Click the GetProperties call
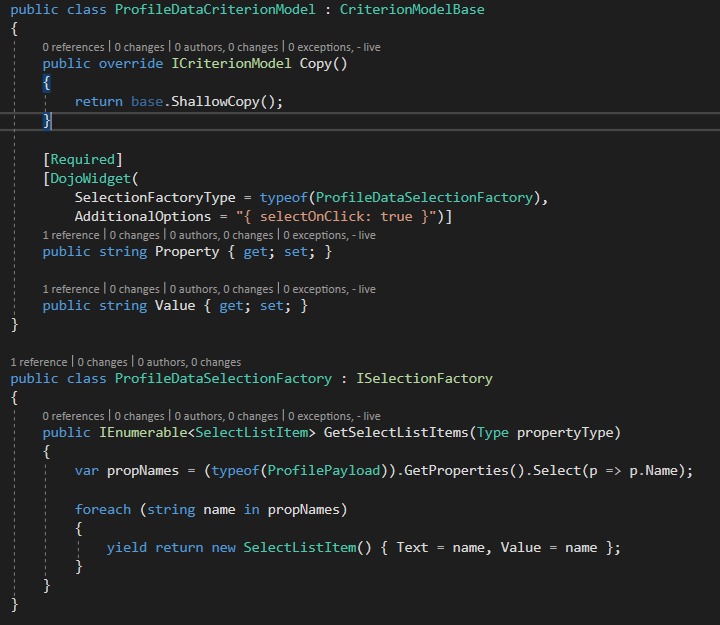Image resolution: width=720 pixels, height=625 pixels. pyautogui.click(x=456, y=471)
